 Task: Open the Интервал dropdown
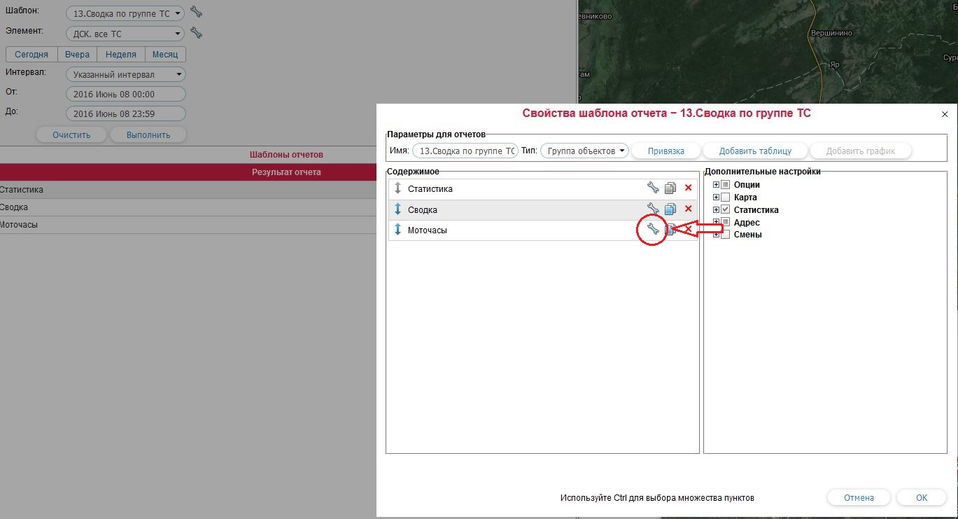[x=126, y=74]
